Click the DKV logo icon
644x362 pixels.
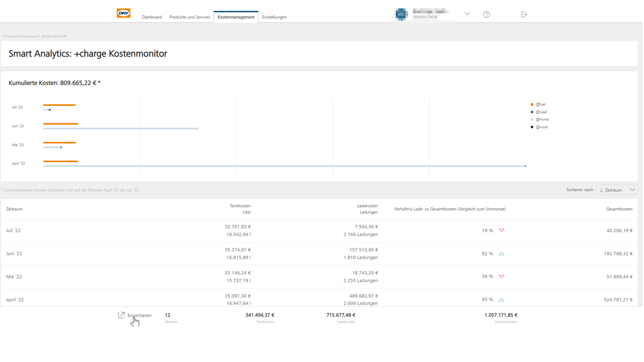coord(123,14)
